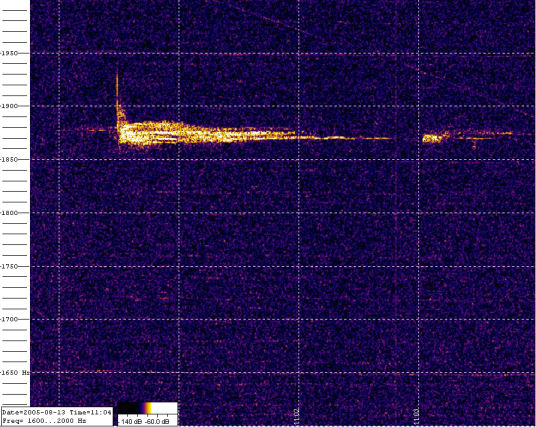Click the 1900 frequency axis label
The image size is (536, 427).
point(9,106)
